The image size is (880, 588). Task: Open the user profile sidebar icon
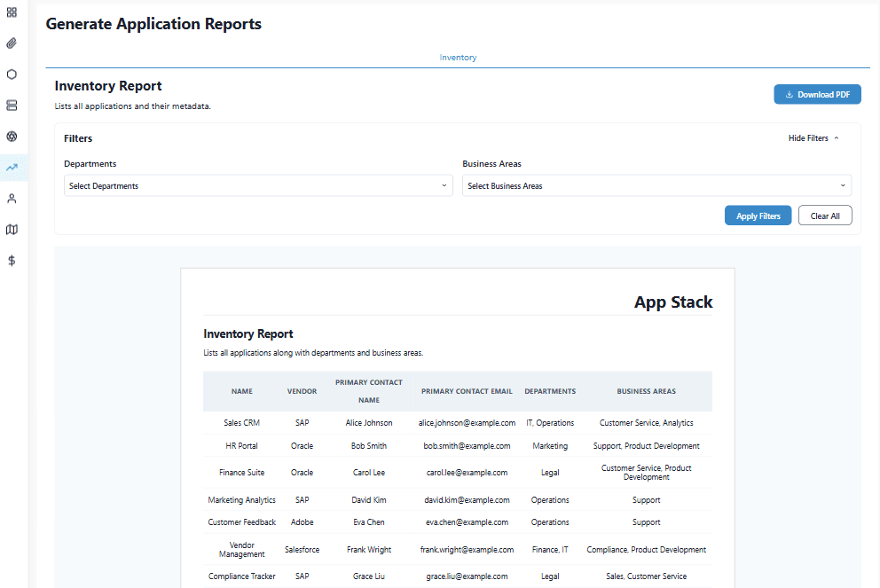coord(12,199)
